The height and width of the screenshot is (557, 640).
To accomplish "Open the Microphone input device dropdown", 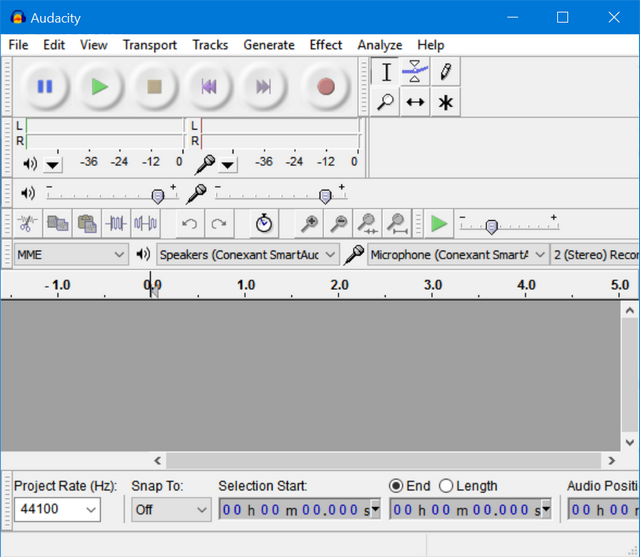I will [458, 255].
